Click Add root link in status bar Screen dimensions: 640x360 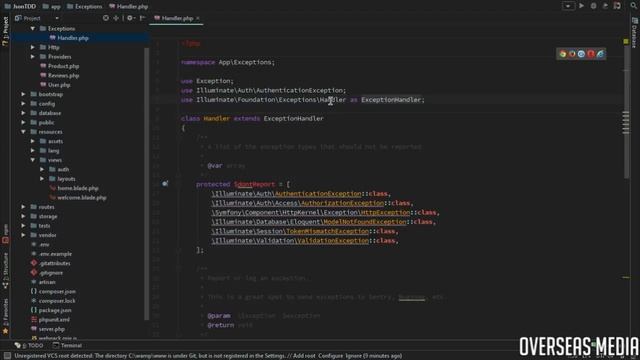pyautogui.click(x=303, y=356)
